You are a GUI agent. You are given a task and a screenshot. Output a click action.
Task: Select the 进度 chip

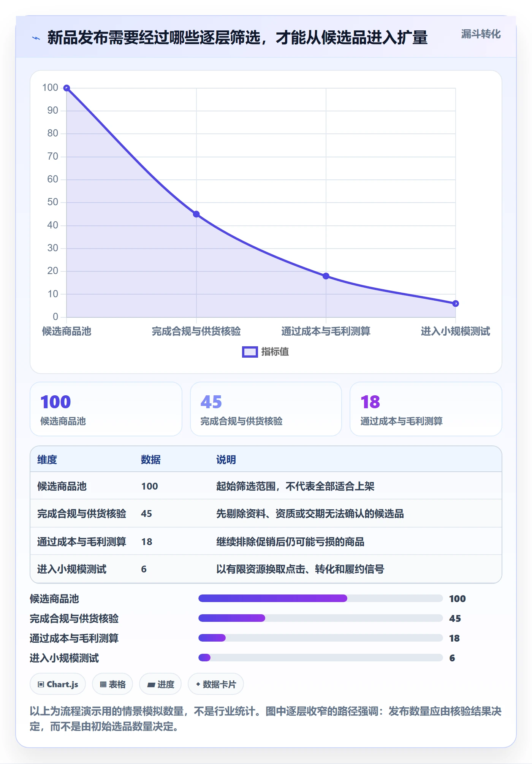click(160, 684)
